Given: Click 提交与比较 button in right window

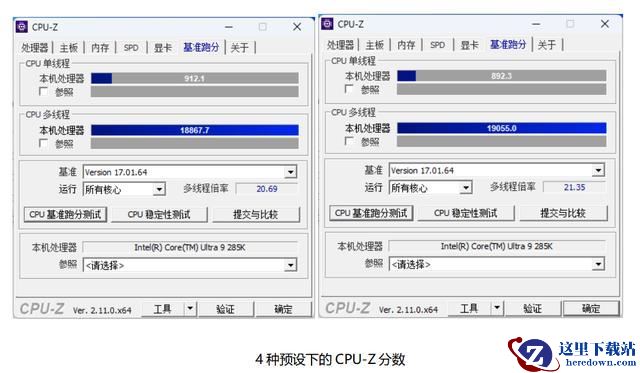Looking at the screenshot, I should coord(563,213).
